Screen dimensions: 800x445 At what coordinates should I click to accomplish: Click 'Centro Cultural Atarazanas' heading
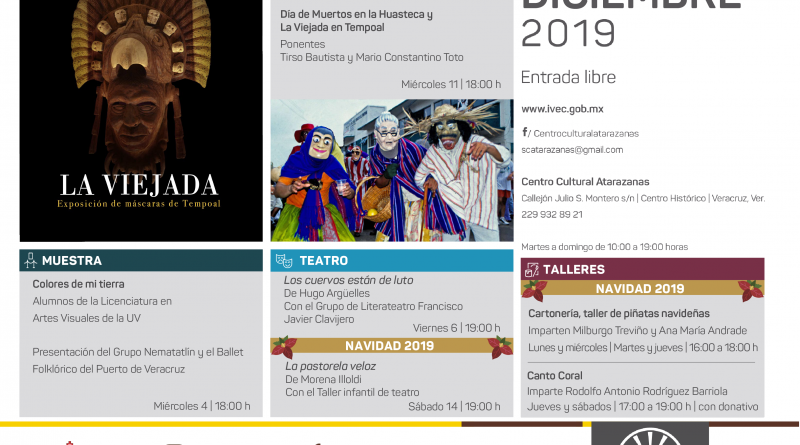[585, 182]
